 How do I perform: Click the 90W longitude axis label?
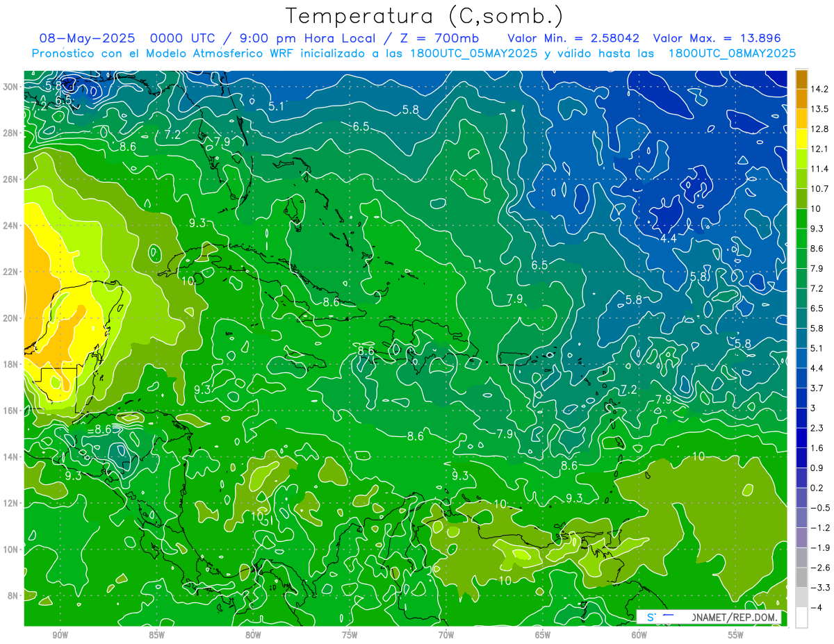point(60,635)
